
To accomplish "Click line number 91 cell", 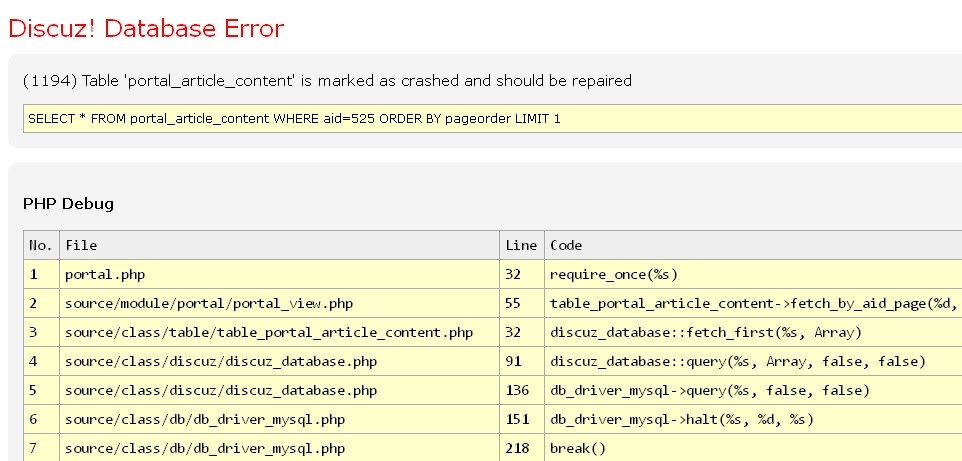I will click(521, 362).
